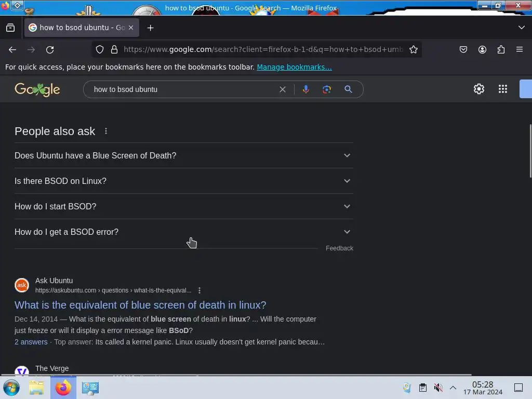Screen dimensions: 532x399
Task: Open the extensions puzzle icon
Action: click(501, 49)
